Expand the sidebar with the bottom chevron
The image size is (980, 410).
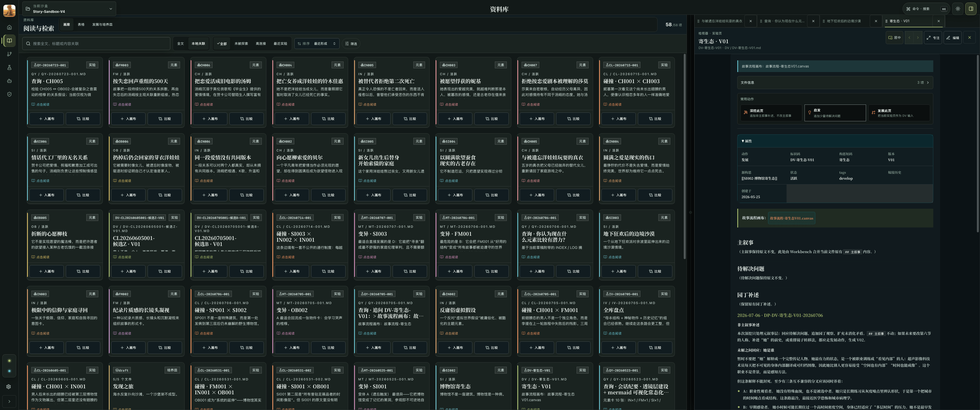pos(9,401)
